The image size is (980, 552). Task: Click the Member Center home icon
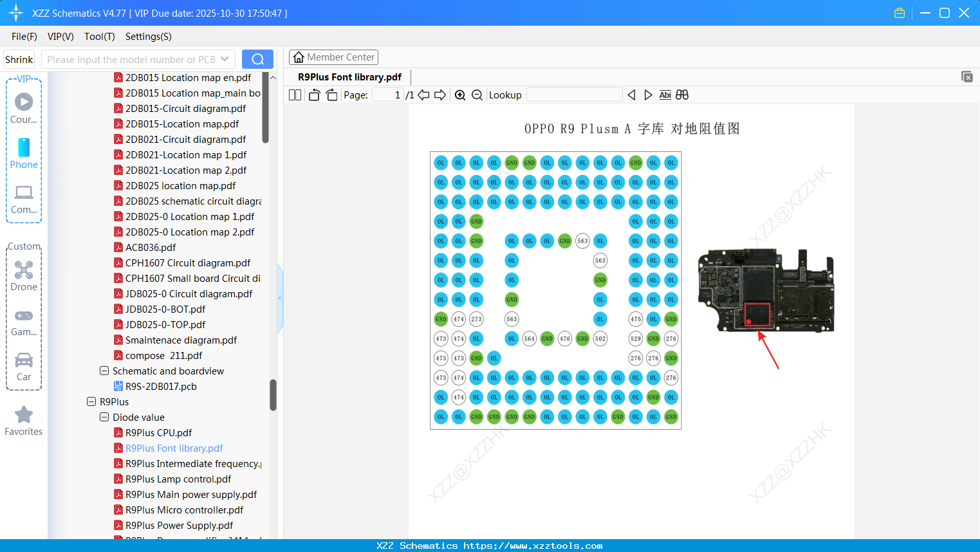299,57
